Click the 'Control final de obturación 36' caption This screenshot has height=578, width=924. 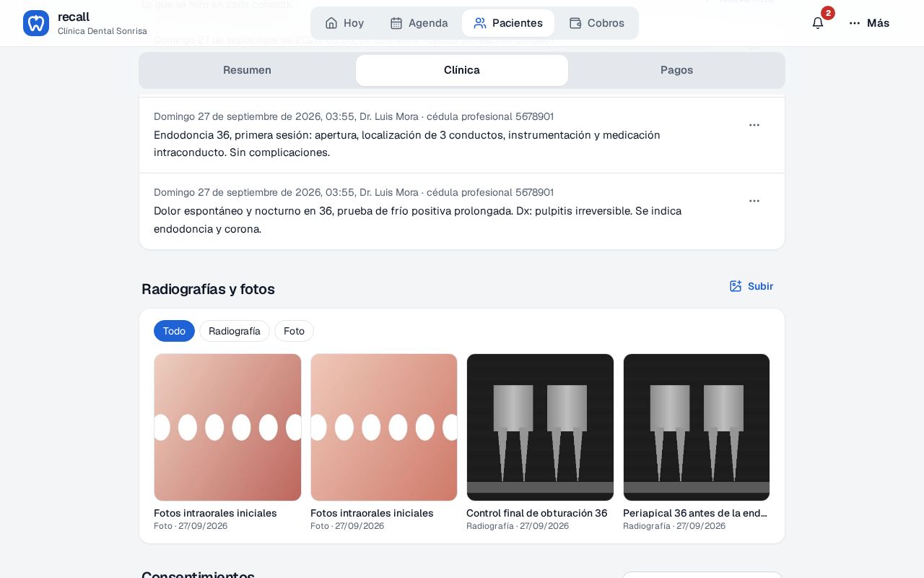click(x=537, y=513)
